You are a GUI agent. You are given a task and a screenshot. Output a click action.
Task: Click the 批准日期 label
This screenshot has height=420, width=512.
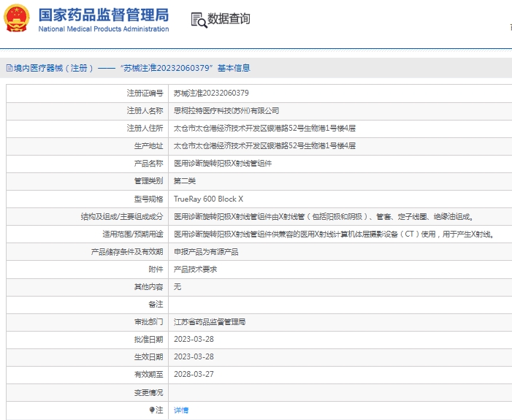[148, 340]
